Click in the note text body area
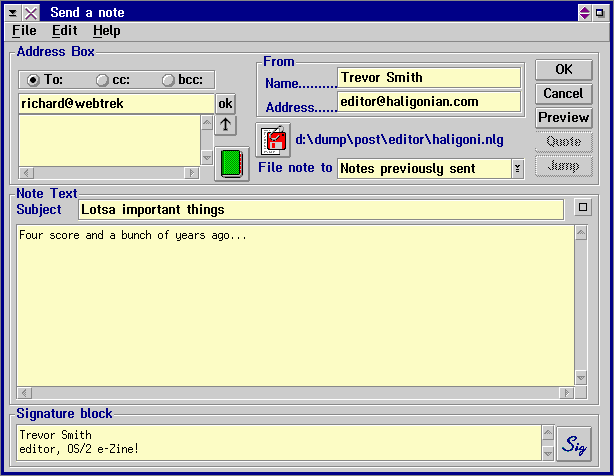The height and width of the screenshot is (476, 614). pyautogui.click(x=296, y=305)
